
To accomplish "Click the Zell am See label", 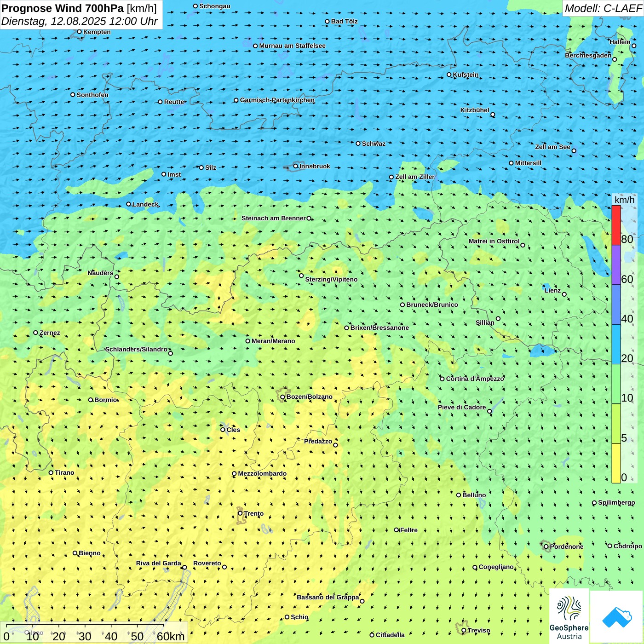I will click(552, 147).
